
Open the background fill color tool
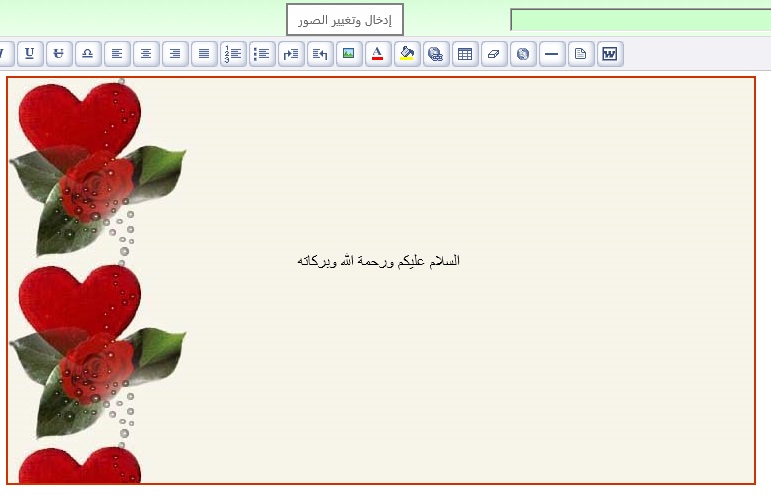click(x=407, y=54)
